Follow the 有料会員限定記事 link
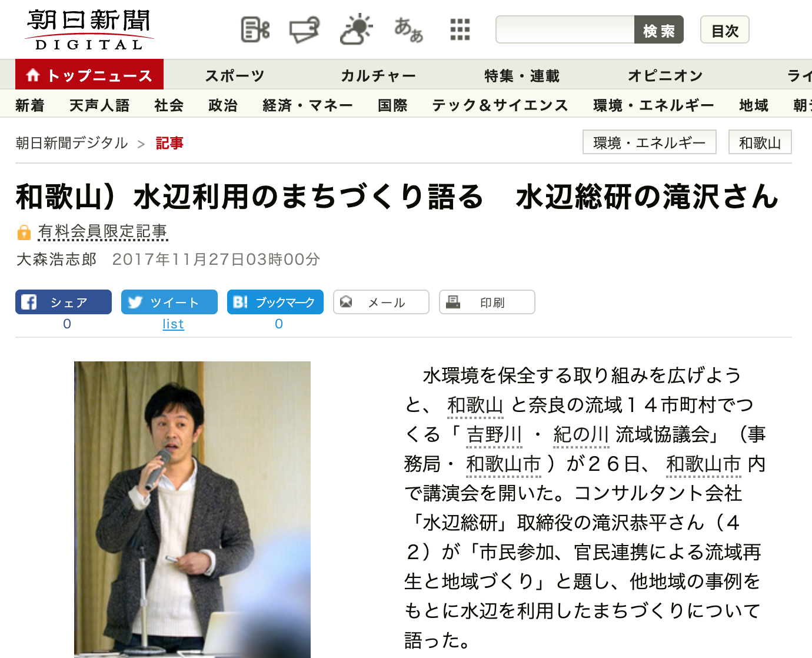 pos(102,232)
